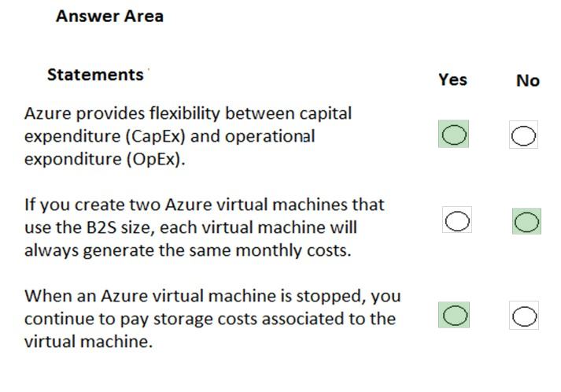Viewport: 561px width, 392px height.
Task: Click the line "use the B2S size, each virtual machine will"
Action: tap(190, 228)
